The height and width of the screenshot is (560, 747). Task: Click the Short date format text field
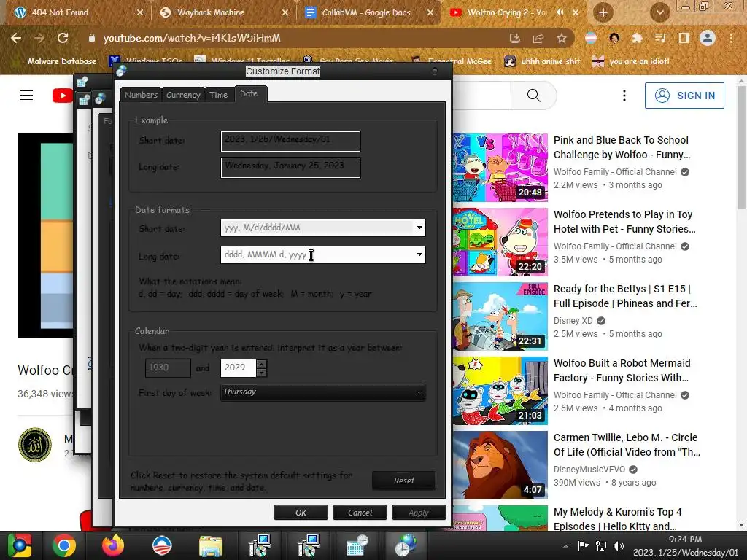[317, 227]
